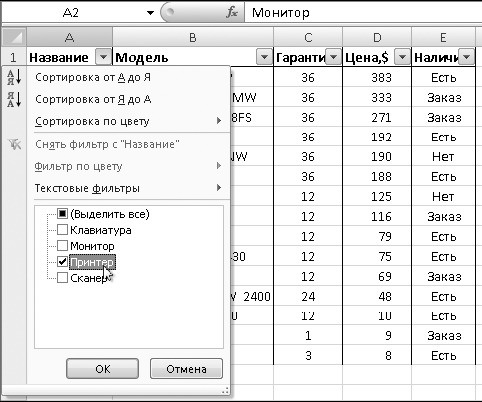Tick the Монитор checkbox

pyautogui.click(x=62, y=246)
